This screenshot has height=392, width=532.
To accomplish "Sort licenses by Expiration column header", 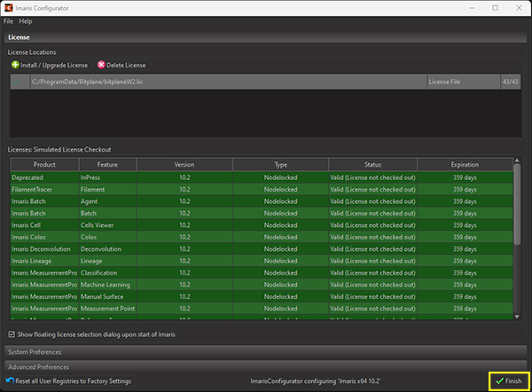I will click(x=464, y=164).
